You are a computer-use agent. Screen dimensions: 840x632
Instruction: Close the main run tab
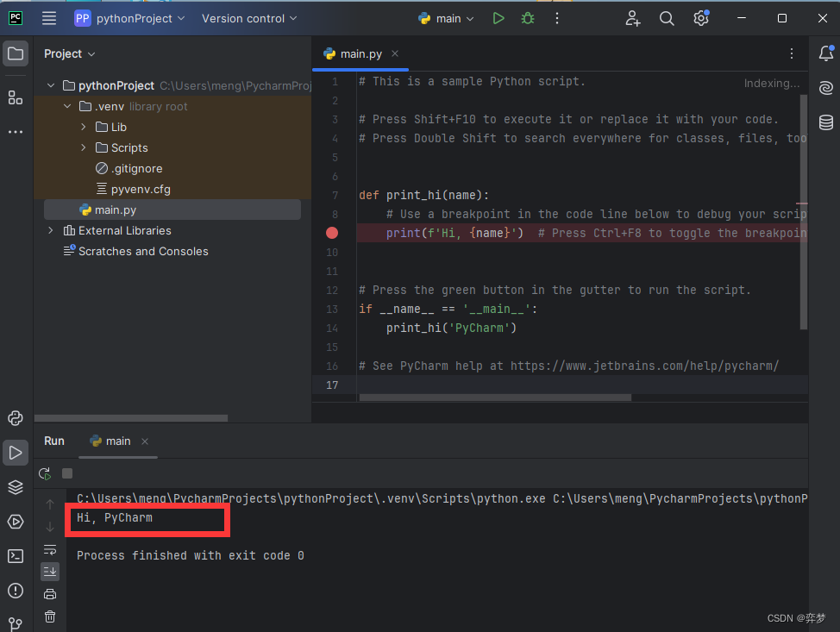coord(145,441)
